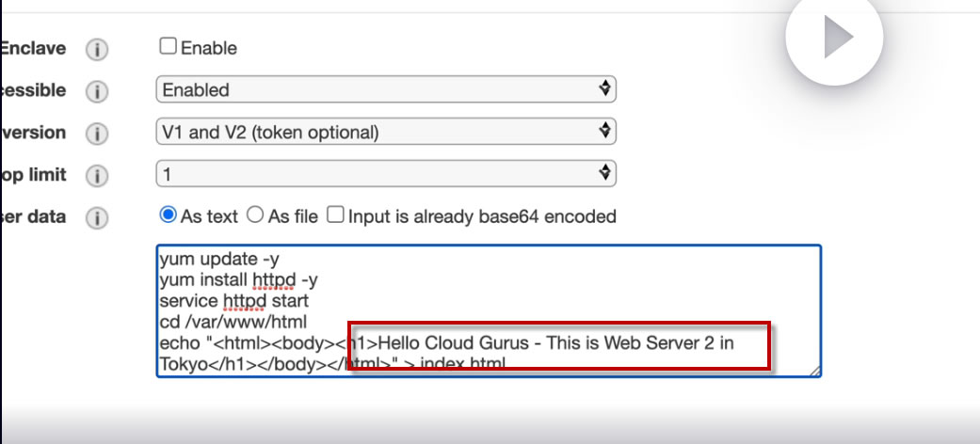Place cursor on the 'cd /var/www/html' line
Viewport: 980px width, 444px height.
point(233,323)
